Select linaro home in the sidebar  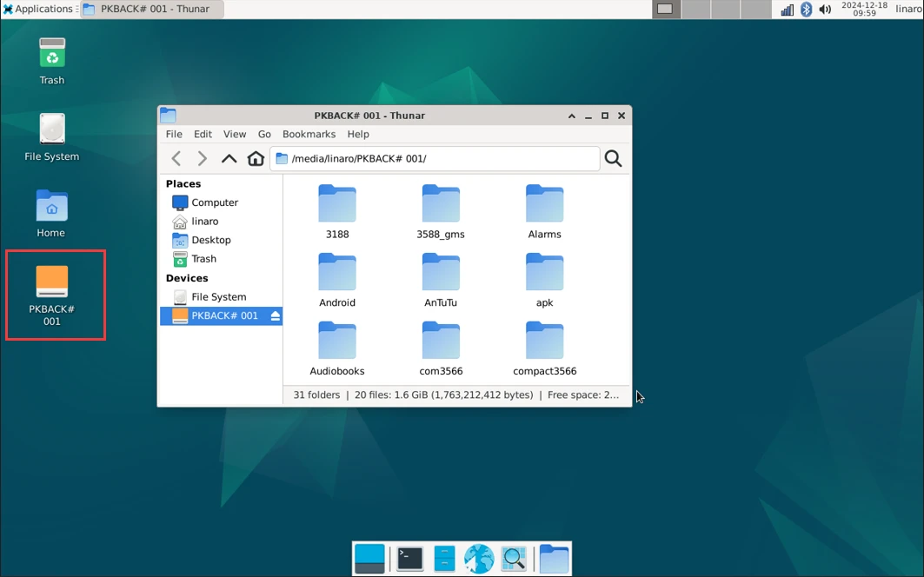pos(221,221)
